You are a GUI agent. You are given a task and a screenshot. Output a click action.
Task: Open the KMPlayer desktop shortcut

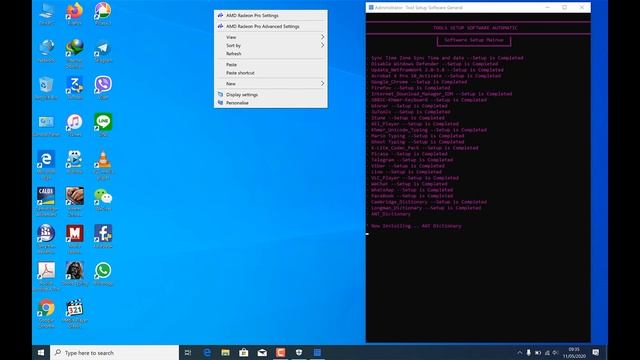click(x=74, y=162)
